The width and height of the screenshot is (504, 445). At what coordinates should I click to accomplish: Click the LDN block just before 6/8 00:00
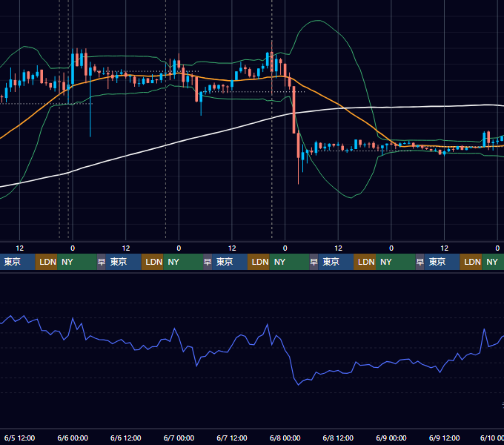pyautogui.click(x=259, y=262)
